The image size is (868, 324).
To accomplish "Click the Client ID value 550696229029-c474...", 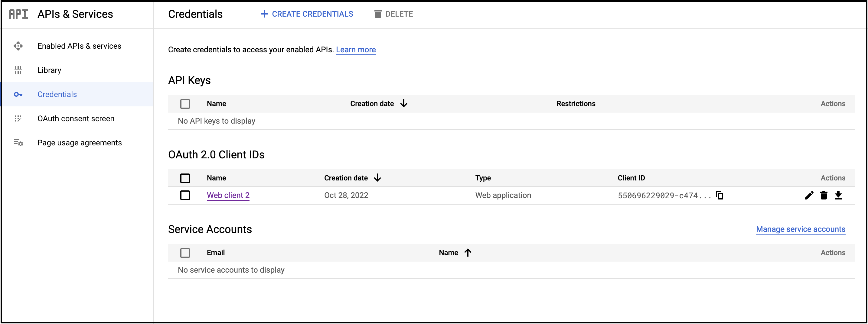I will 664,196.
